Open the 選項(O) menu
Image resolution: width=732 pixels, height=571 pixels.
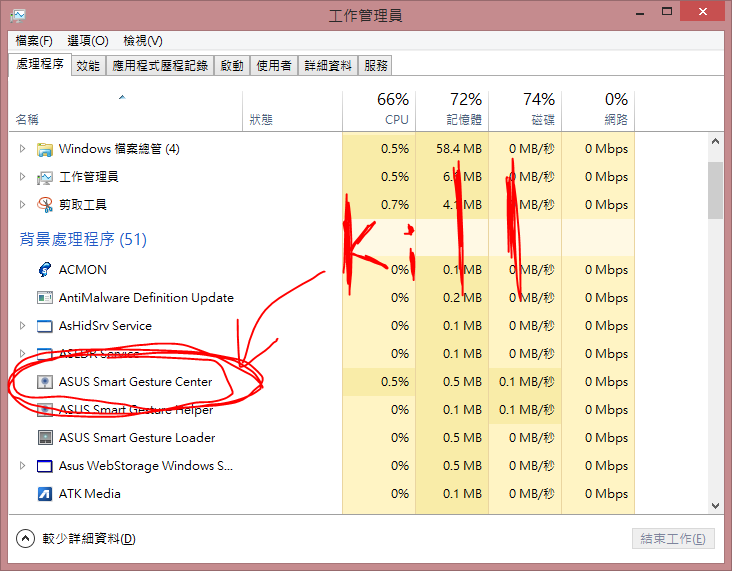coord(88,41)
